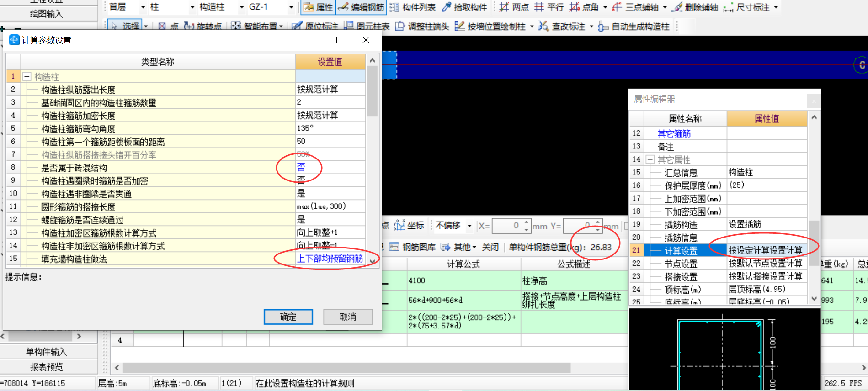
Task: Click the 节点设置 value 按默认节点设置计算
Action: click(x=767, y=263)
